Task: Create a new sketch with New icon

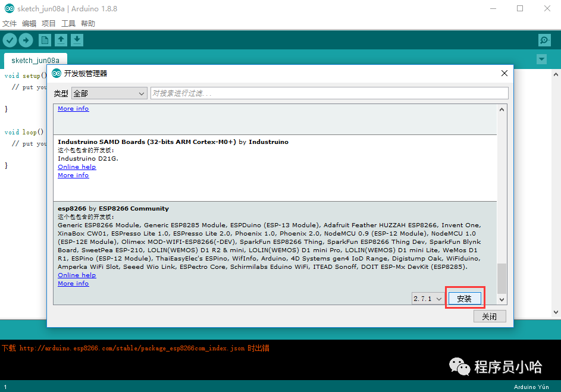Action: point(45,40)
